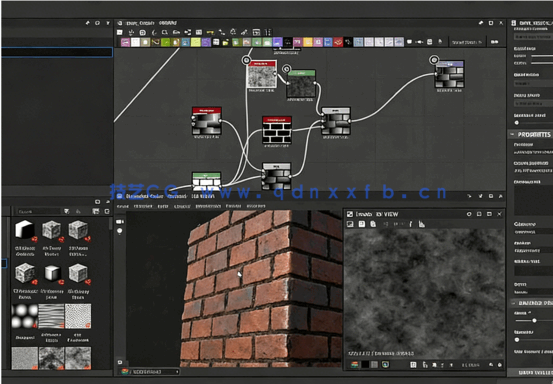Click the small icon at the 3D view's bottom-left corner
This screenshot has width=553, height=384.
click(120, 362)
